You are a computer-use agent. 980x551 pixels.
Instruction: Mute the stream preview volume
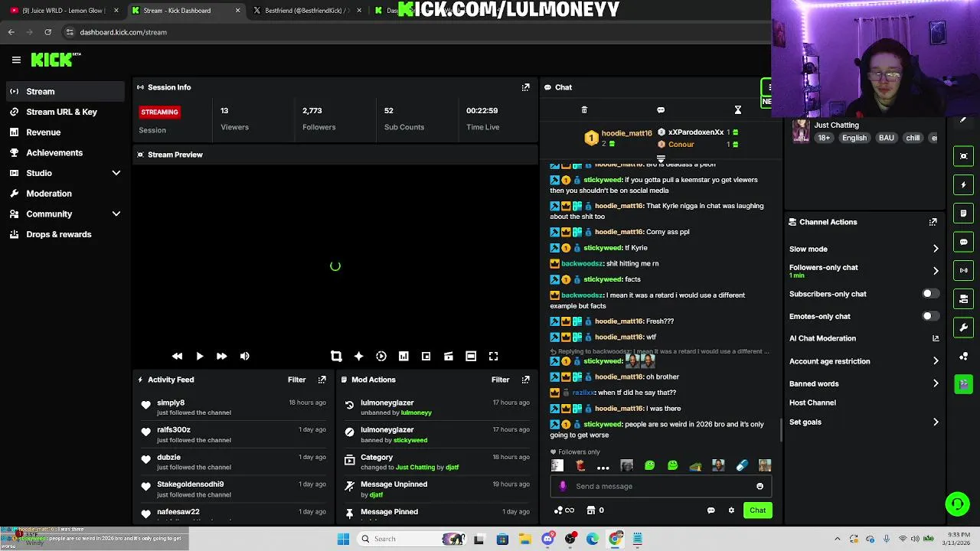pos(244,356)
